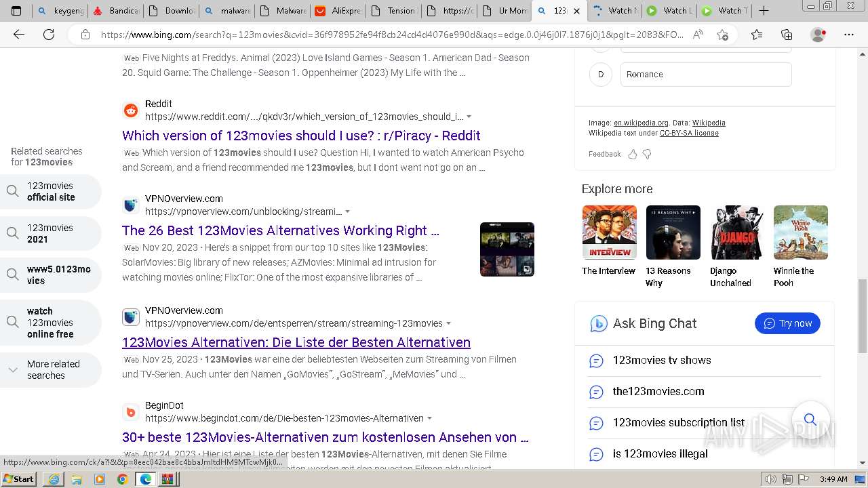Open a new browser tab
Viewport: 868px width, 488px height.
pos(764,11)
